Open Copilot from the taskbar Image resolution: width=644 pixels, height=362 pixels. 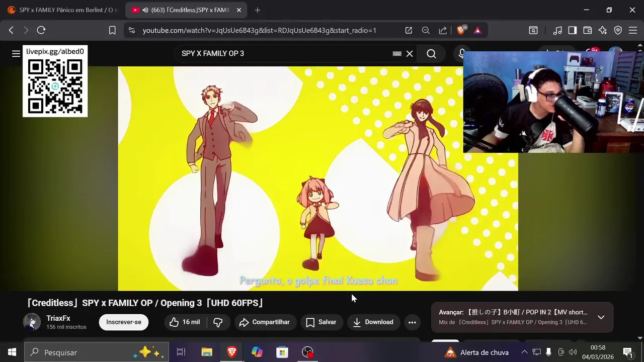[x=257, y=352]
